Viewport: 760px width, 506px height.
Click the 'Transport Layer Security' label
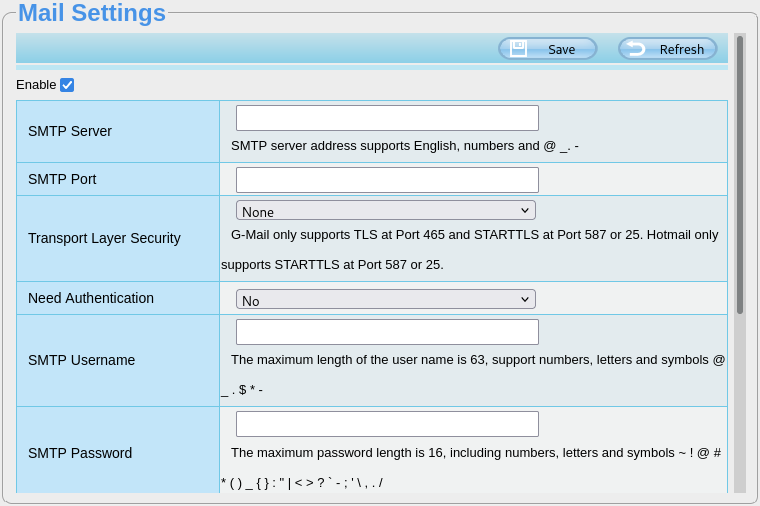[104, 238]
